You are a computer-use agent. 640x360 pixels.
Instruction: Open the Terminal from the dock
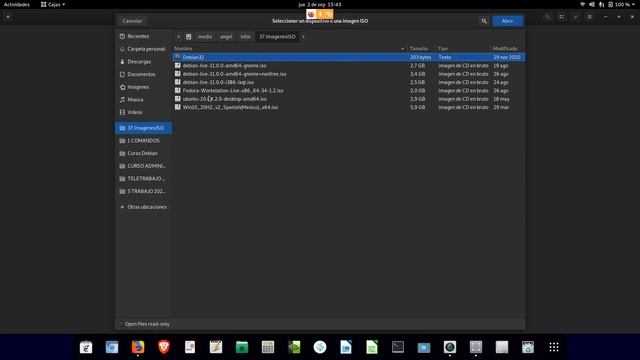398,347
